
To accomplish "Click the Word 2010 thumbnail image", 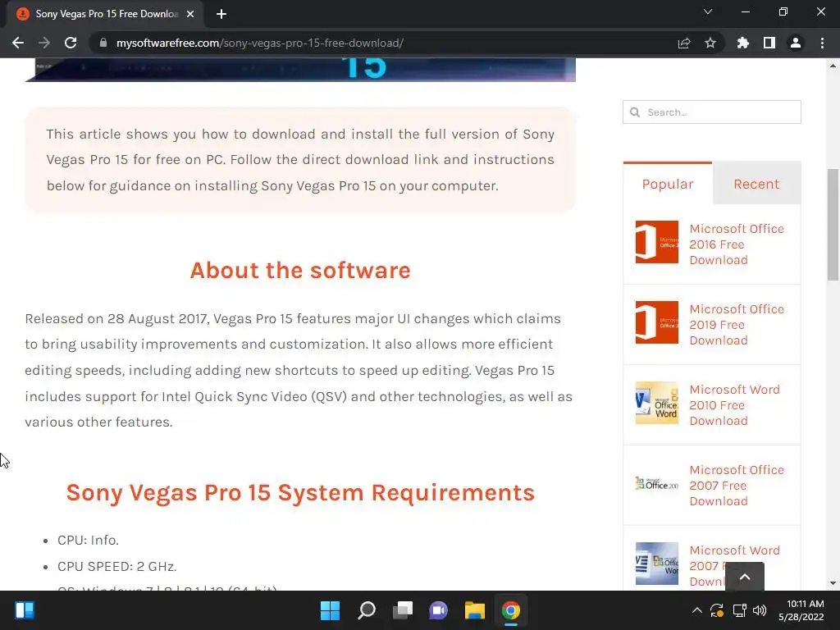I will (x=657, y=403).
